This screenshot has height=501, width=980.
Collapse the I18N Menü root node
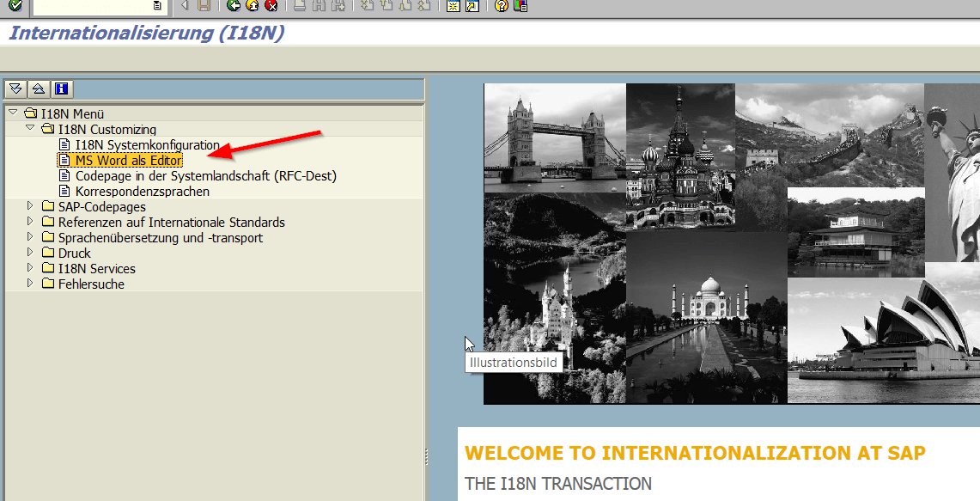point(13,113)
